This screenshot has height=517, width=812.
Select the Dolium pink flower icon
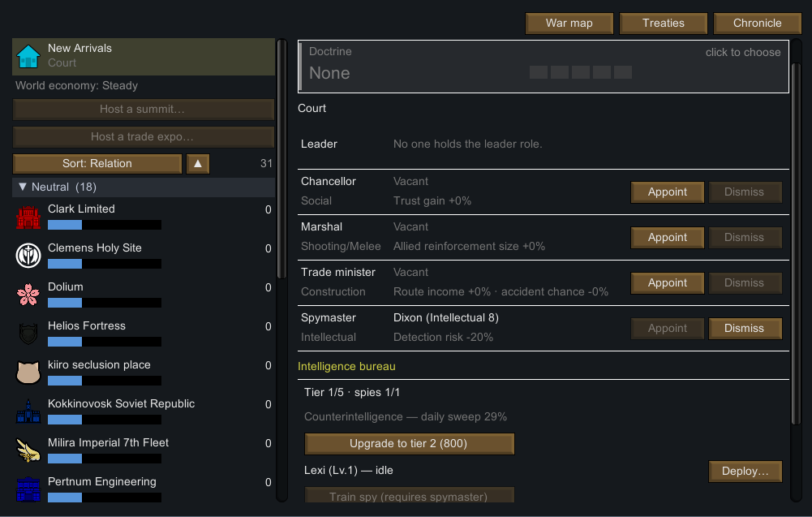pos(28,295)
